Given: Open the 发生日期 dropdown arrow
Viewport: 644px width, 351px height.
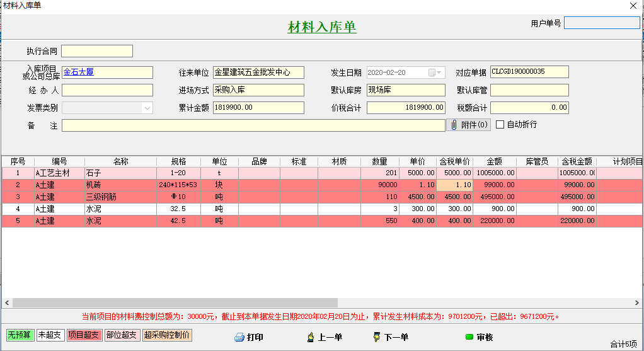Looking at the screenshot, I should click(x=439, y=72).
